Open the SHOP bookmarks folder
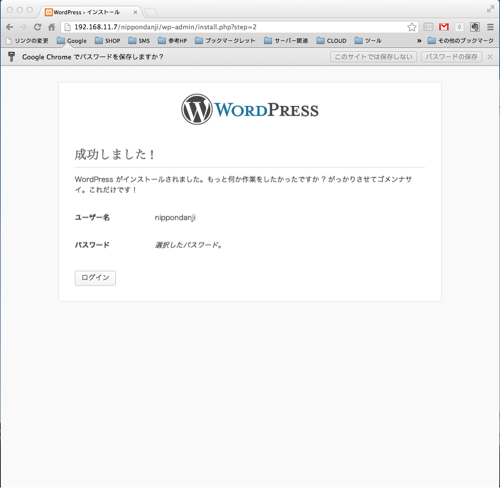500x488 pixels. click(107, 41)
